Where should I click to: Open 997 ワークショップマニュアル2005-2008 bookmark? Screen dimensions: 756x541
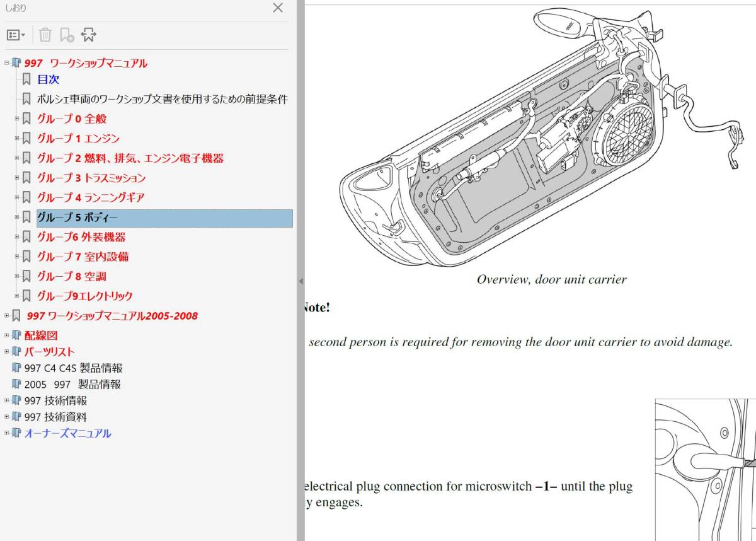[x=112, y=316]
